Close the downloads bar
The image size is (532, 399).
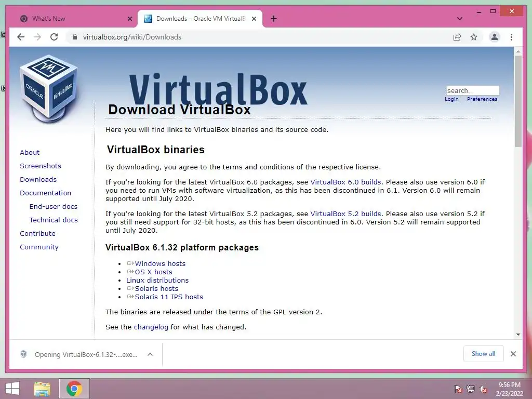tap(513, 354)
